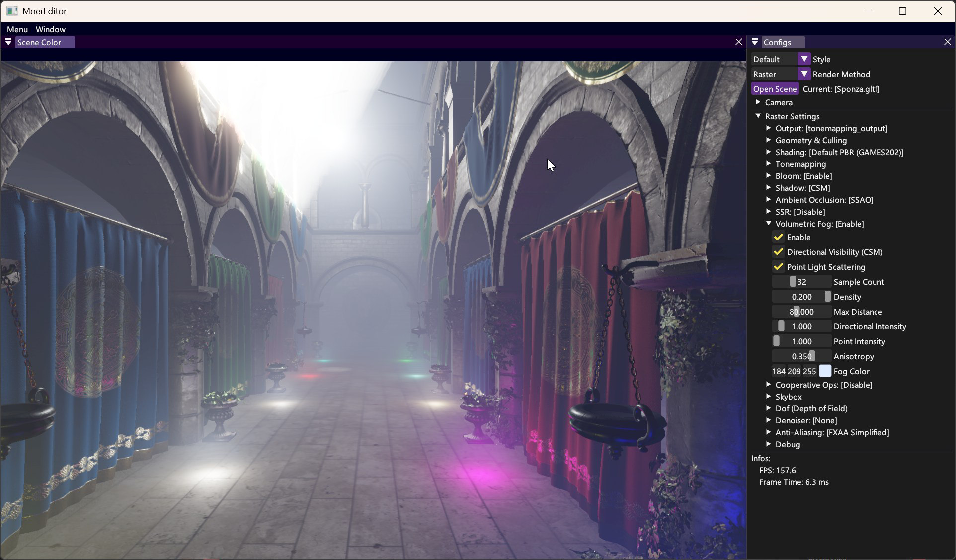
Task: Click the fog Density slider
Action: [801, 297]
